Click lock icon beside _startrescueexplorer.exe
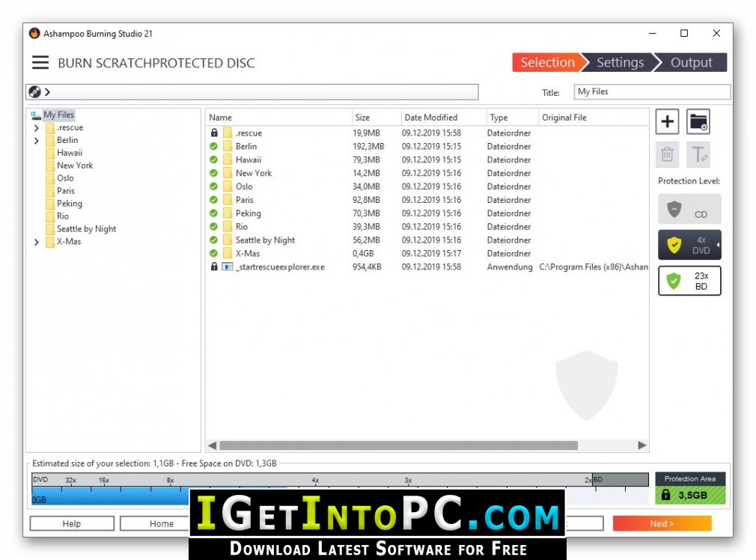This screenshot has width=756, height=560. pyautogui.click(x=214, y=267)
